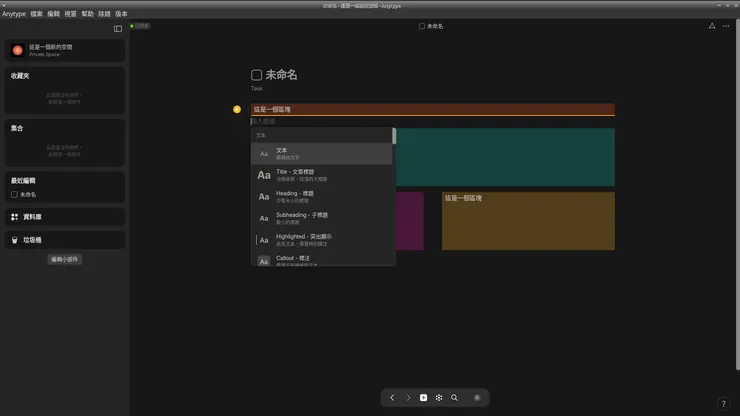
Task: Click the favorites widget header
Action: (x=20, y=76)
